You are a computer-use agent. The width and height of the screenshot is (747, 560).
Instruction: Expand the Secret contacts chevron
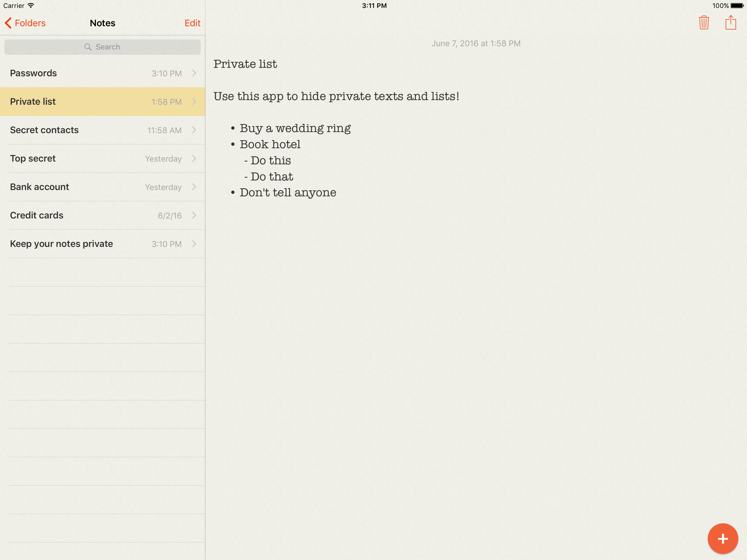point(194,130)
